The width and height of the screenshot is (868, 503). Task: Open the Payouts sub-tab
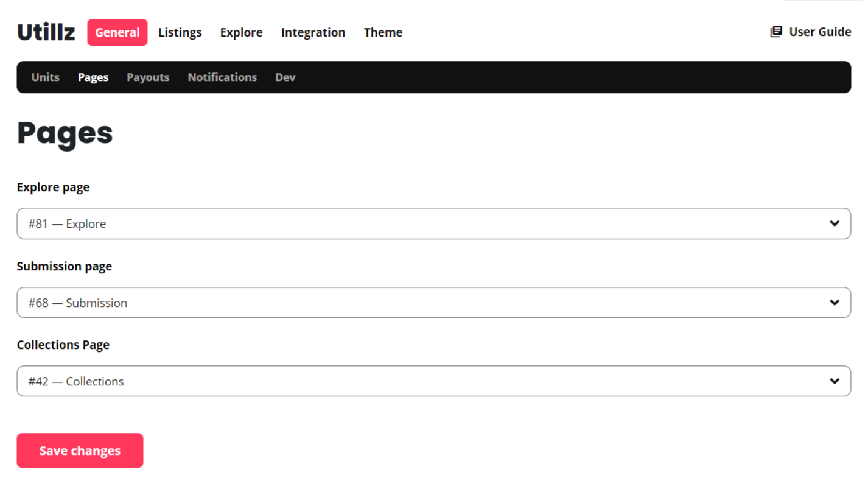pos(148,77)
